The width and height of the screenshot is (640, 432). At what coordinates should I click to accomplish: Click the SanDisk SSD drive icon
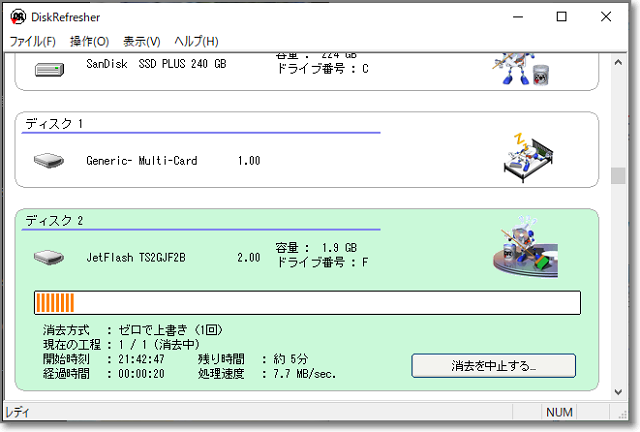click(x=48, y=69)
